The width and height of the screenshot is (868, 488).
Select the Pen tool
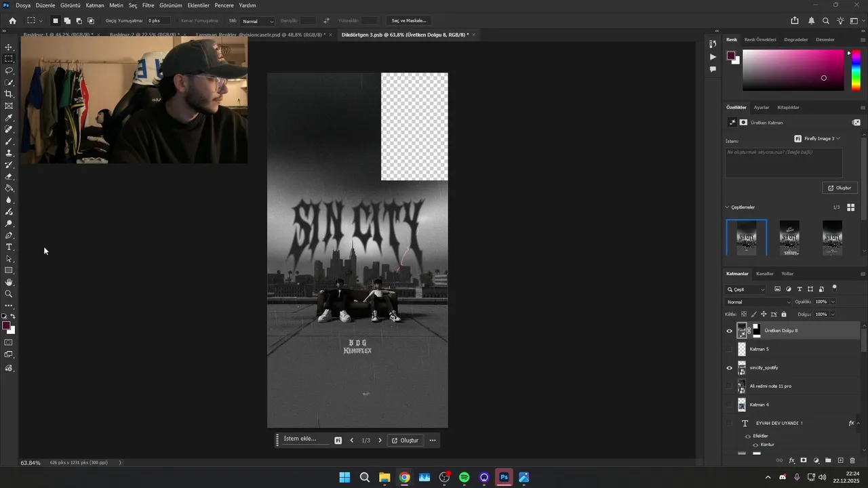pos(9,235)
